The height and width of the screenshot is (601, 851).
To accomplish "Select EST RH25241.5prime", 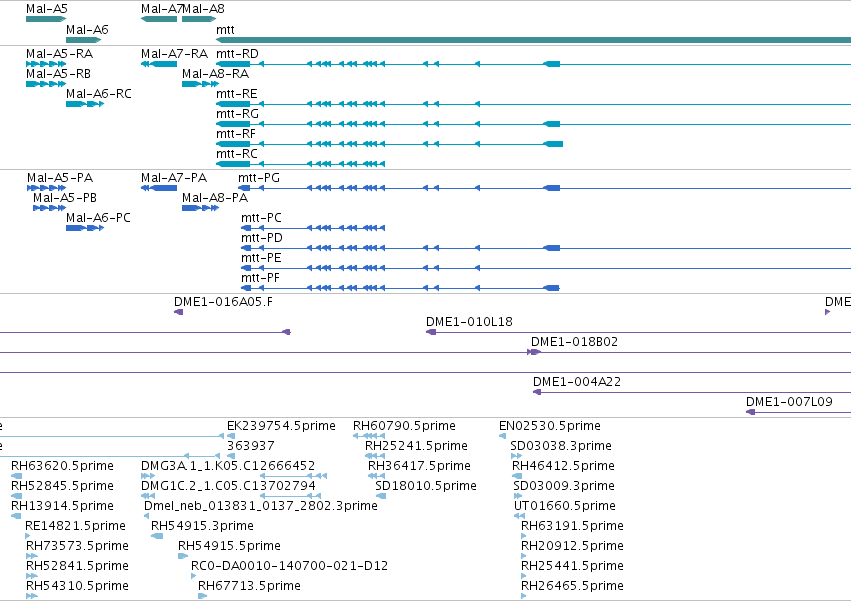I will (375, 456).
